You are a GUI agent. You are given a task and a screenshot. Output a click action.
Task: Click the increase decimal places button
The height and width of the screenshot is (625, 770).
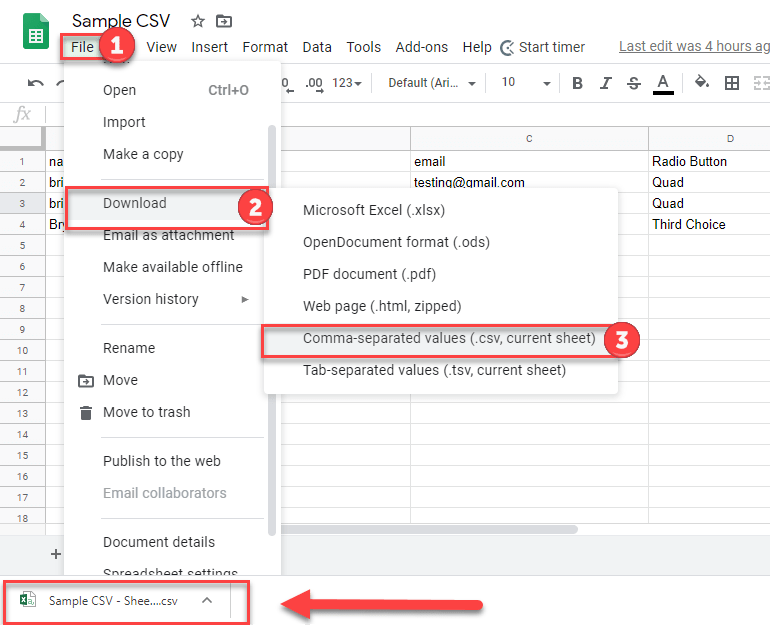[x=314, y=83]
